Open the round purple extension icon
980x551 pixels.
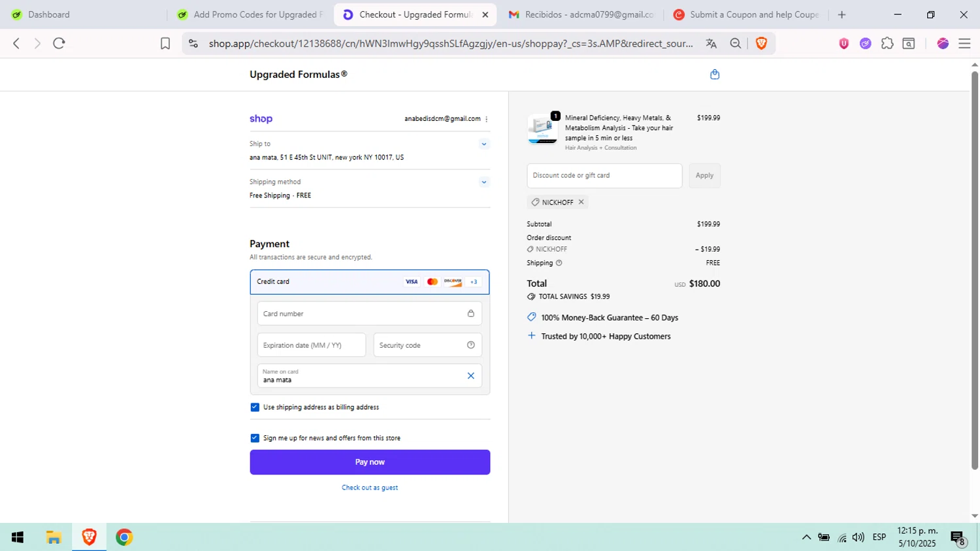[865, 43]
